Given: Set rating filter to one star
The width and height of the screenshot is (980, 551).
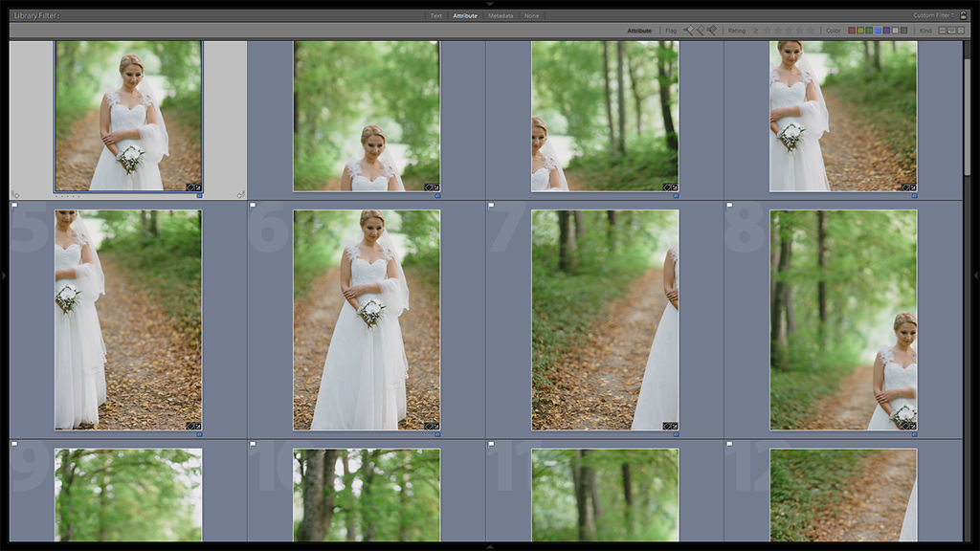Looking at the screenshot, I should click(x=768, y=30).
